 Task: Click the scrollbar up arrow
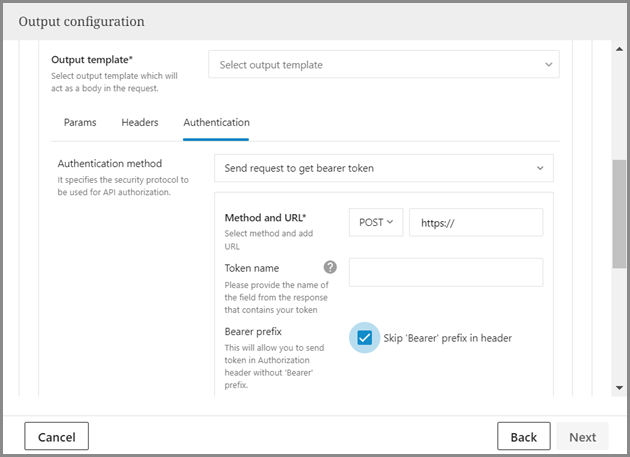coord(620,48)
